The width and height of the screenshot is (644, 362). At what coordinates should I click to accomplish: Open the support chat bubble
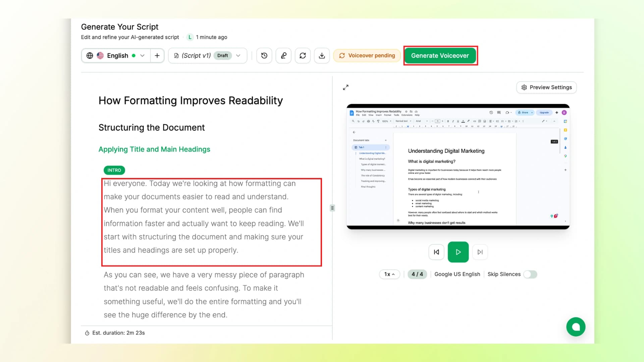(576, 327)
